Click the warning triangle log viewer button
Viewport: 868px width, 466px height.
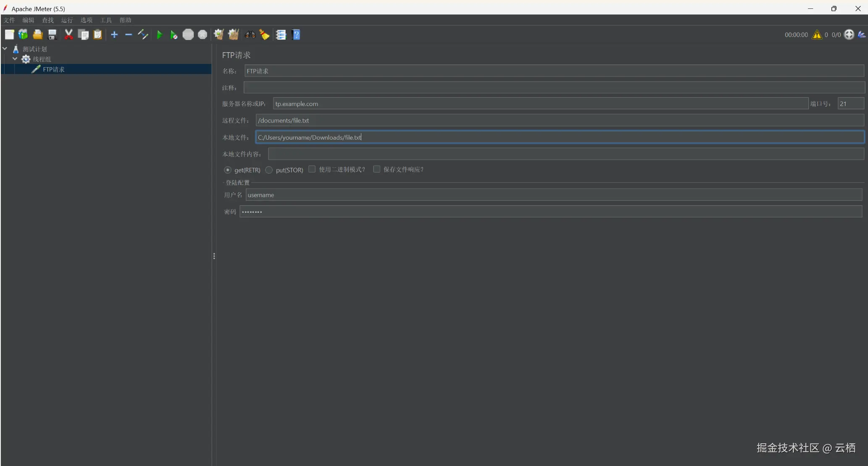point(817,35)
